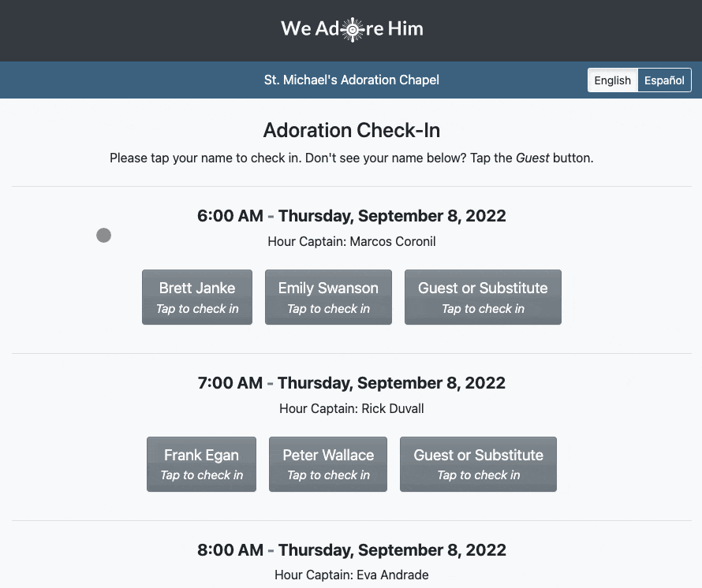Switch language to English

click(x=612, y=80)
